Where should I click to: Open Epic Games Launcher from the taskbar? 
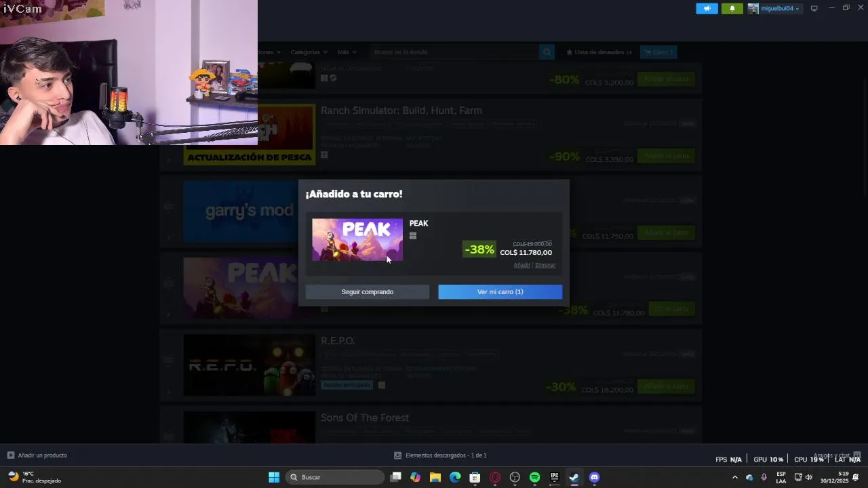point(554,477)
